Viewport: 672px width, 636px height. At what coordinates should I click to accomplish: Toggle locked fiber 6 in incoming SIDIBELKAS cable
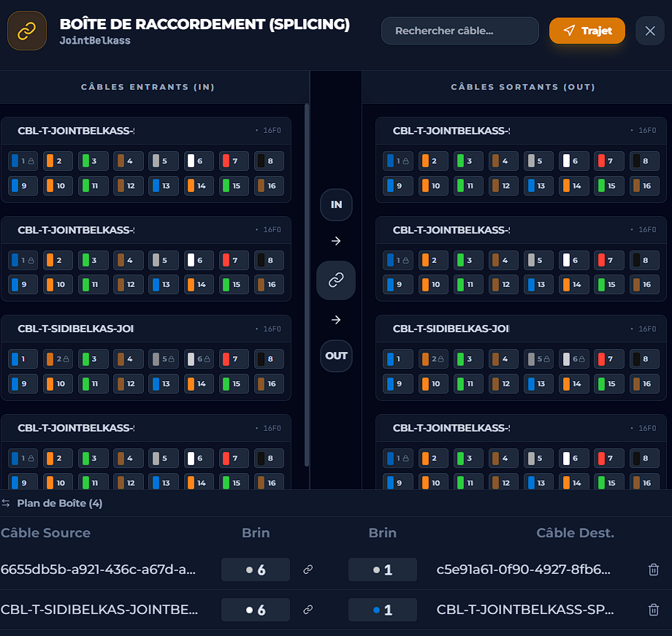[x=199, y=359]
